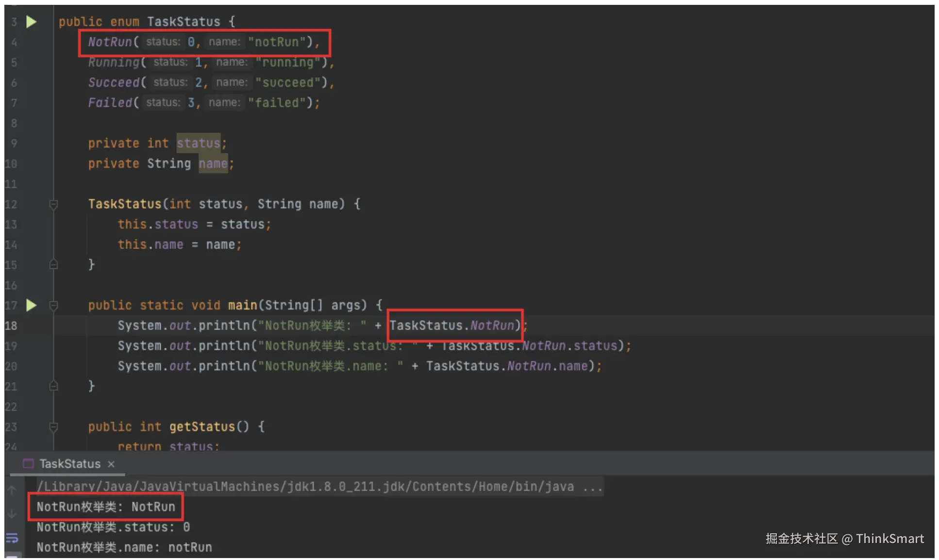The width and height of the screenshot is (939, 560).
Task: Click the main method closing fold marker
Action: (54, 386)
